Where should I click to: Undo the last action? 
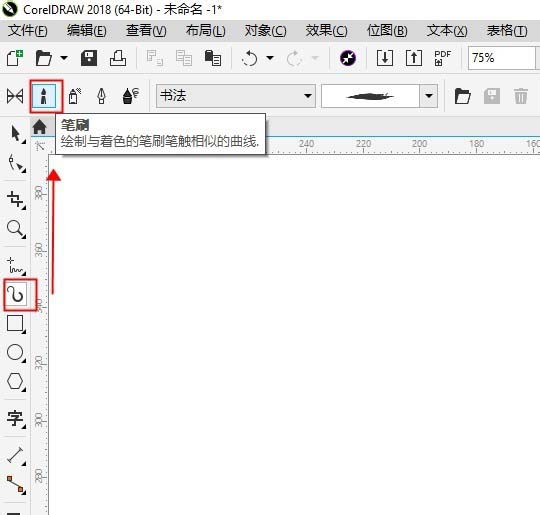[249, 58]
